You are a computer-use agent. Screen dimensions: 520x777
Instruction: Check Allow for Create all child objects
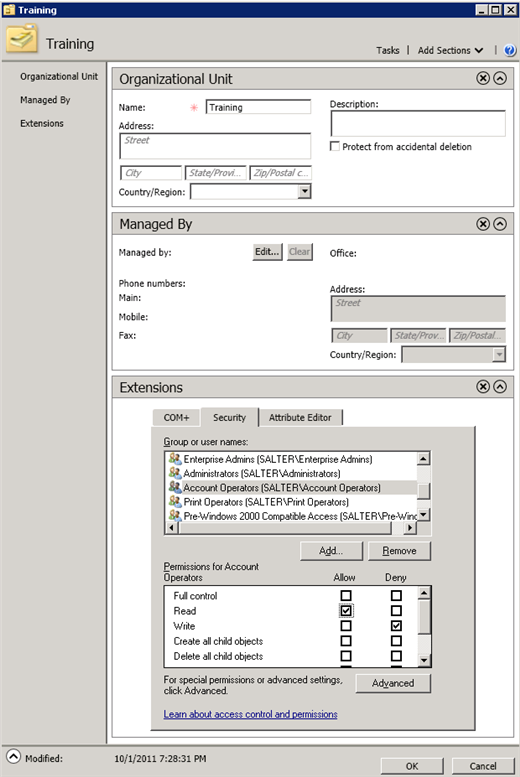346,641
